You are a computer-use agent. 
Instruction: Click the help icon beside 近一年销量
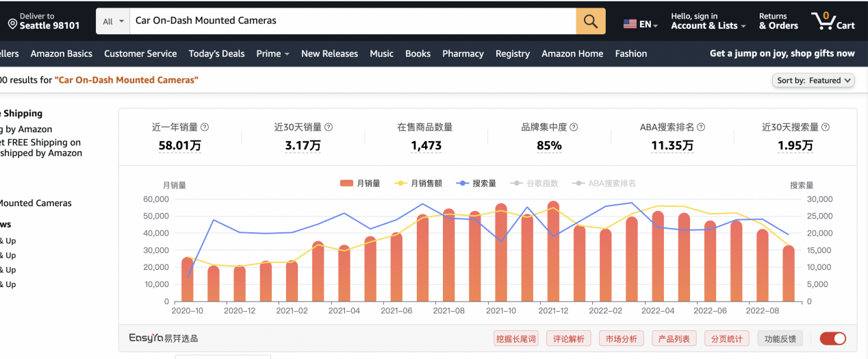205,127
